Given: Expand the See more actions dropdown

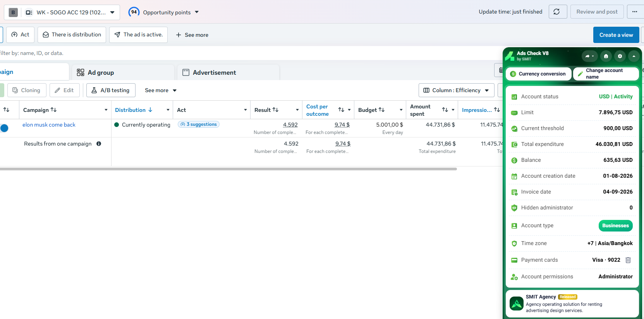Looking at the screenshot, I should coord(161,90).
